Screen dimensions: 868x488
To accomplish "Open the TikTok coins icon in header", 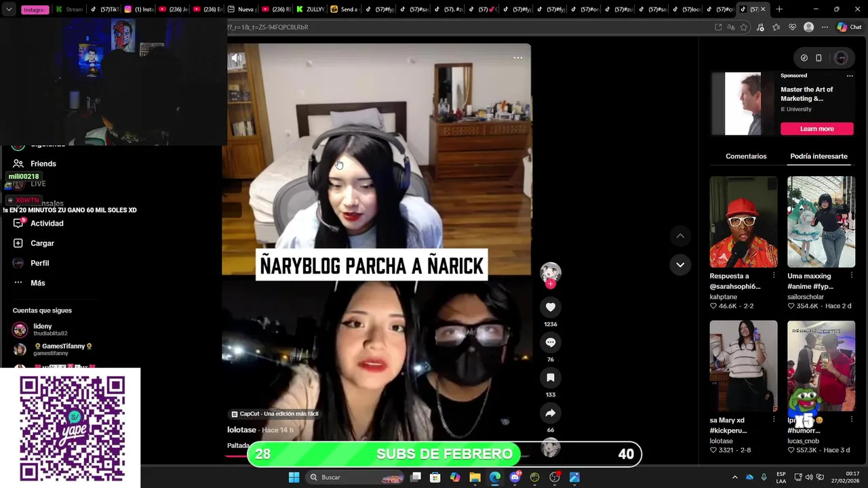I will pyautogui.click(x=804, y=58).
